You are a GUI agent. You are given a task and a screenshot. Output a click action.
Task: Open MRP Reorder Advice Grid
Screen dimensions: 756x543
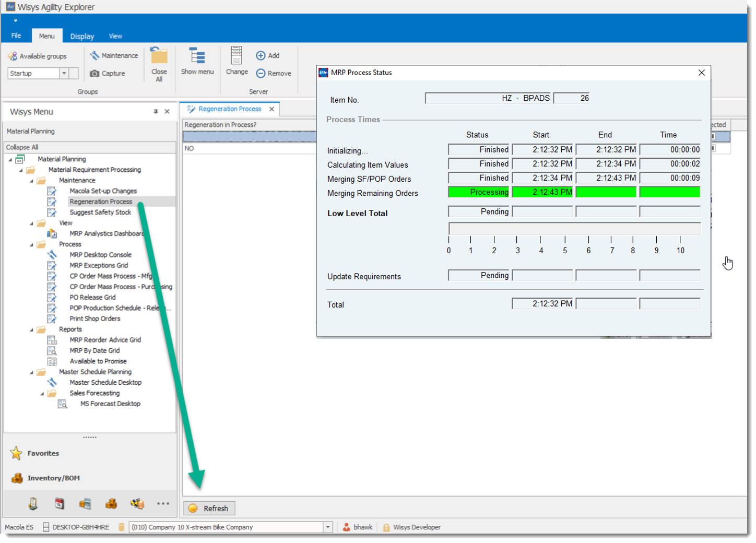point(105,340)
